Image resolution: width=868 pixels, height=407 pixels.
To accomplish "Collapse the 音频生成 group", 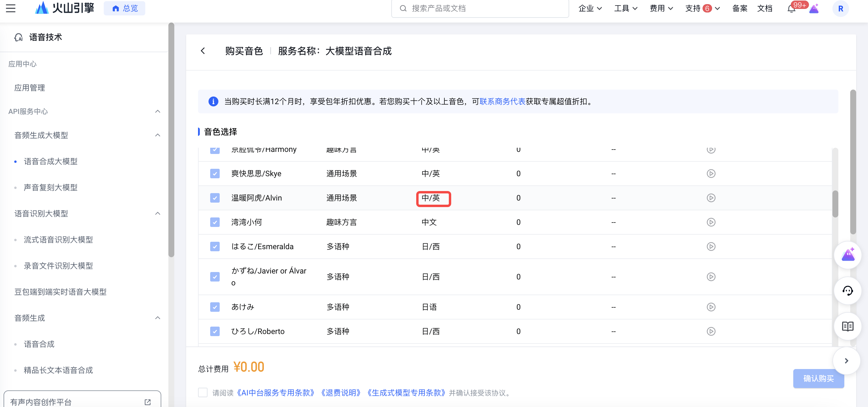I will tap(158, 318).
